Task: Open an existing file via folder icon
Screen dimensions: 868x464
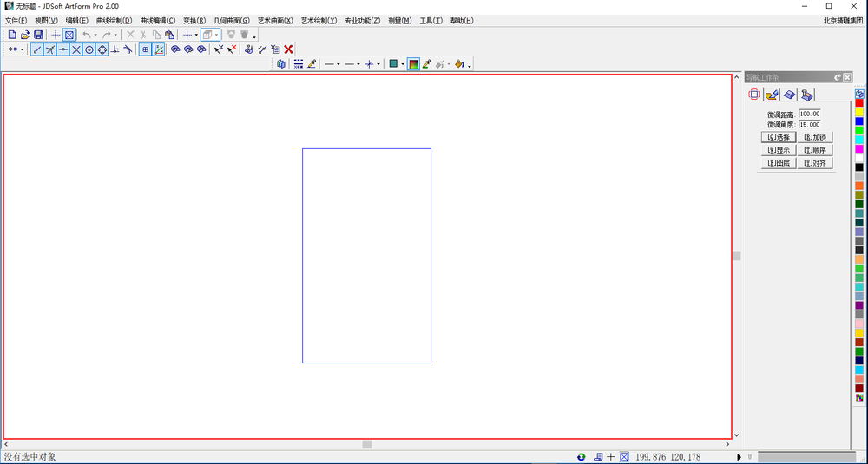Action: coord(25,35)
